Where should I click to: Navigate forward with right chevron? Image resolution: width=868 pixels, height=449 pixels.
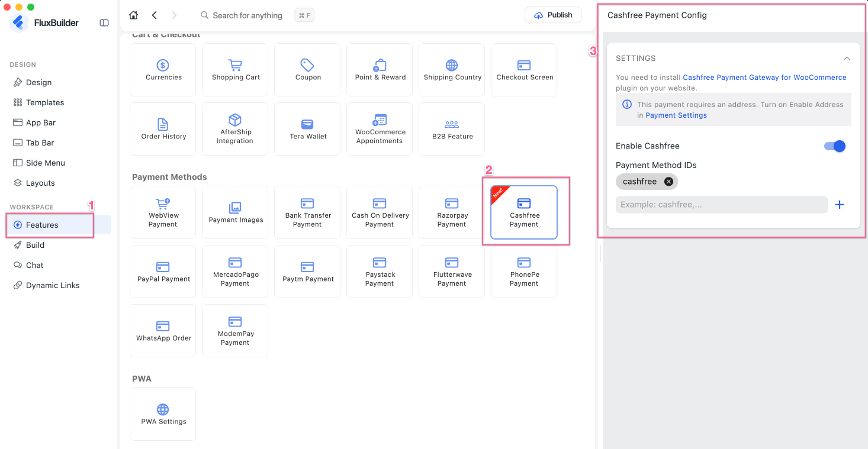pos(173,15)
